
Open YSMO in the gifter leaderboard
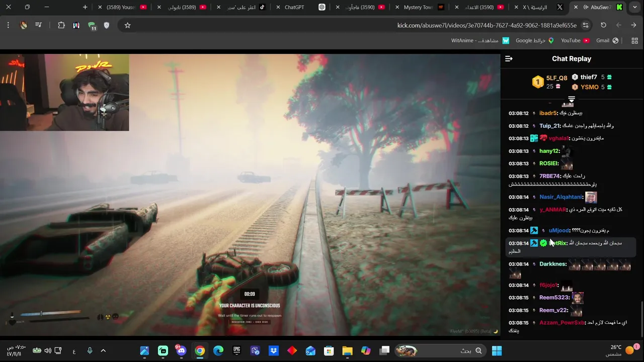tap(590, 87)
